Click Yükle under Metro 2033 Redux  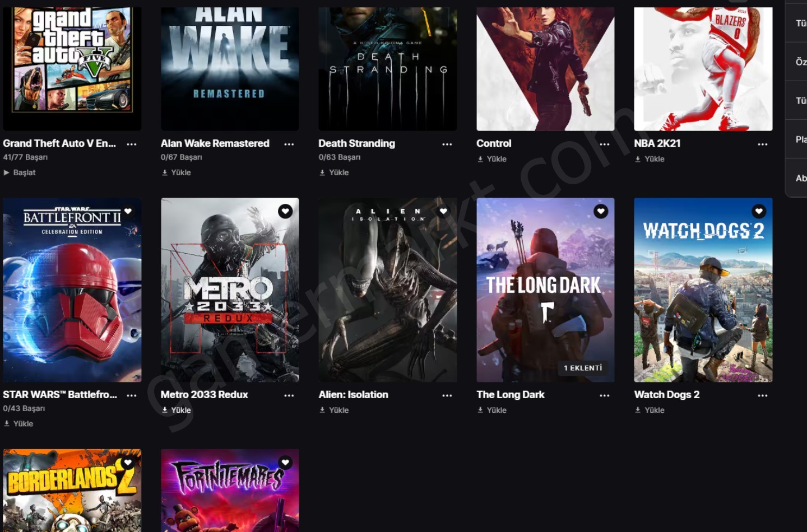(177, 410)
